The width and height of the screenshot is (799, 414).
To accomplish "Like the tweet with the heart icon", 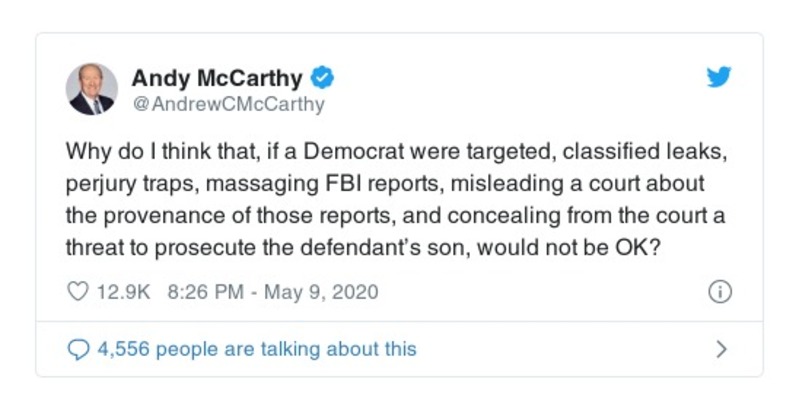I will click(x=78, y=292).
